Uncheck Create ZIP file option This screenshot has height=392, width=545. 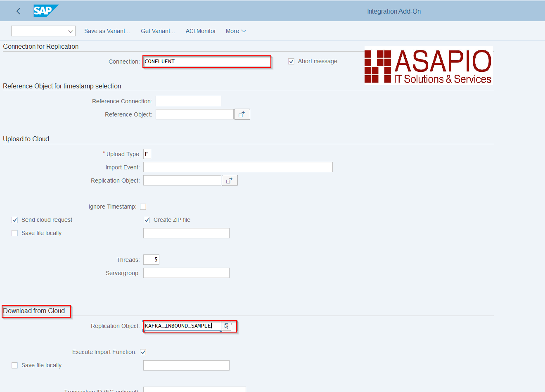(147, 220)
